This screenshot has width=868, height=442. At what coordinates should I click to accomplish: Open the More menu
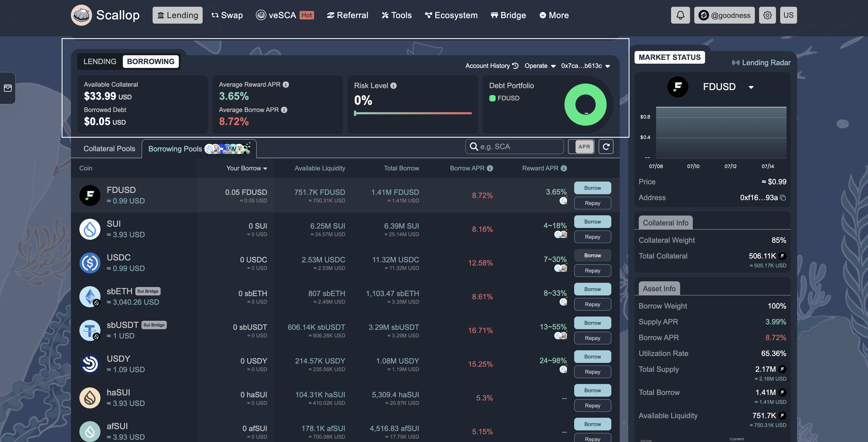tap(554, 15)
